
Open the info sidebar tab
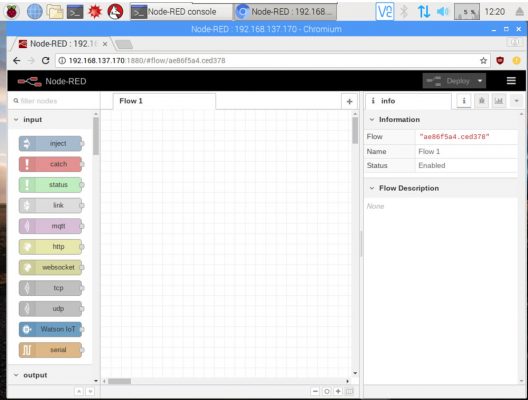tap(408, 101)
